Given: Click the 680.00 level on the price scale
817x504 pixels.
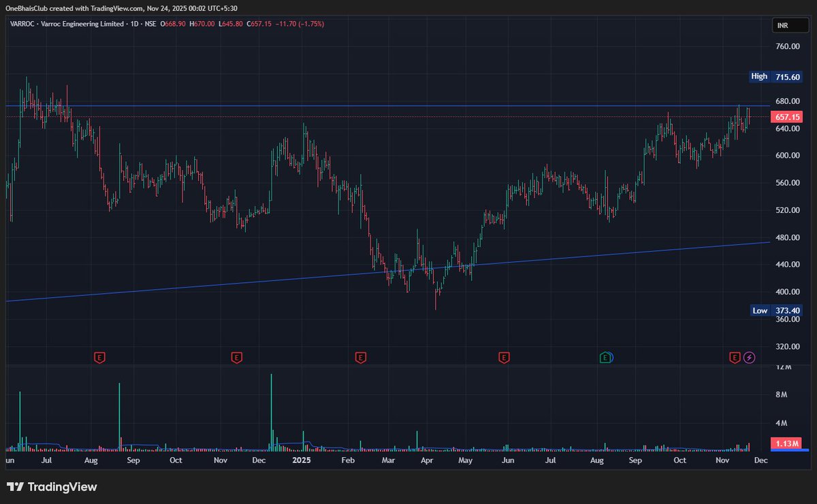Looking at the screenshot, I should point(787,101).
